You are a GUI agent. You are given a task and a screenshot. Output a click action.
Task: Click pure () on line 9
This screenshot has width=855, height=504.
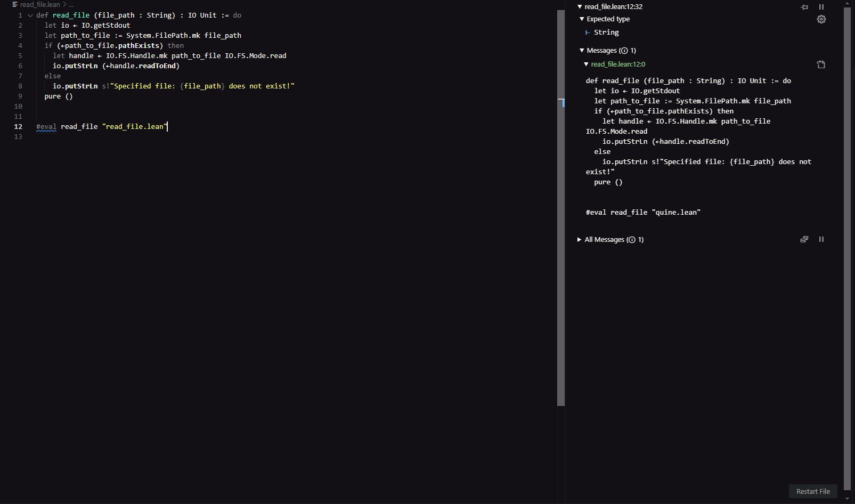click(x=59, y=96)
